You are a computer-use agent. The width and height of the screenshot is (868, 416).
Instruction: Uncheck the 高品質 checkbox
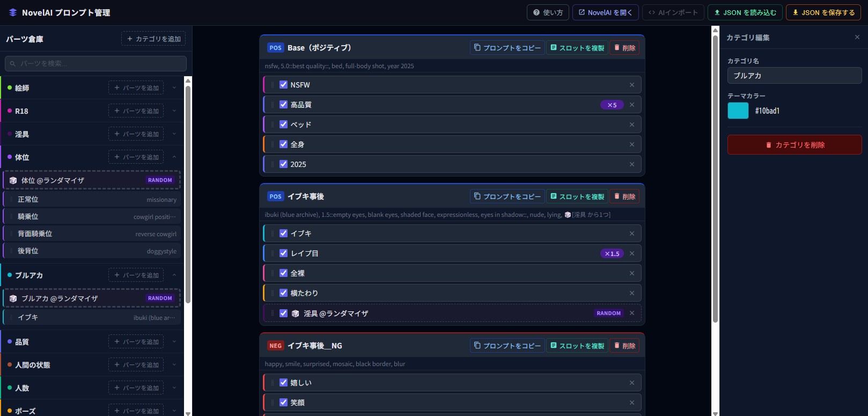tap(284, 105)
